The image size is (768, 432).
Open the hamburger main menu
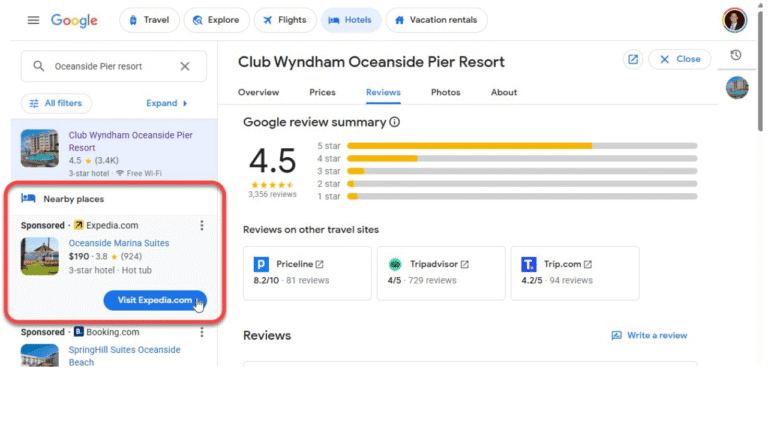(x=33, y=20)
